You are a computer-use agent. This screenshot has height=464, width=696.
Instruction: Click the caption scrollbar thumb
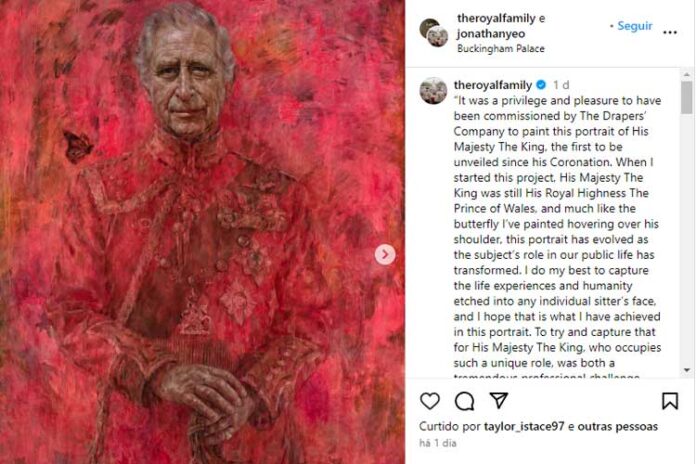point(686,98)
